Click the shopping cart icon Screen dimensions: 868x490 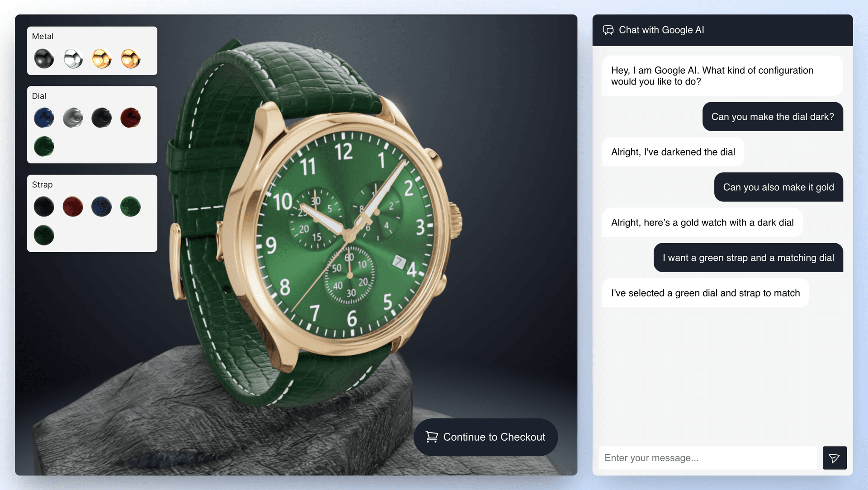(432, 437)
